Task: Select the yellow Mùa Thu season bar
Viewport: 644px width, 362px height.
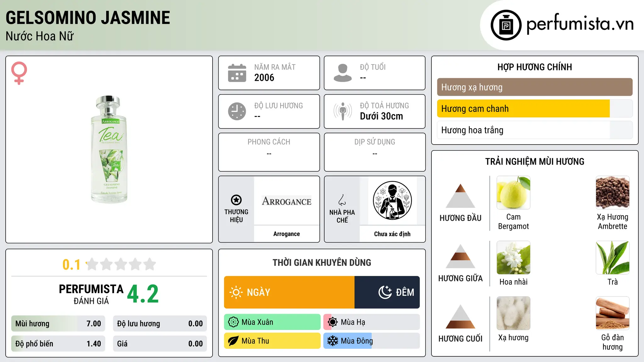Action: click(x=272, y=341)
